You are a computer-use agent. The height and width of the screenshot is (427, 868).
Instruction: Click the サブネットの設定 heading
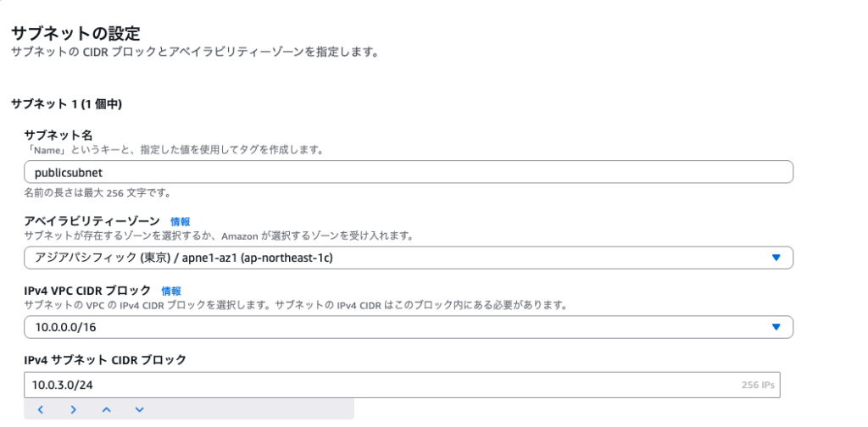click(75, 33)
